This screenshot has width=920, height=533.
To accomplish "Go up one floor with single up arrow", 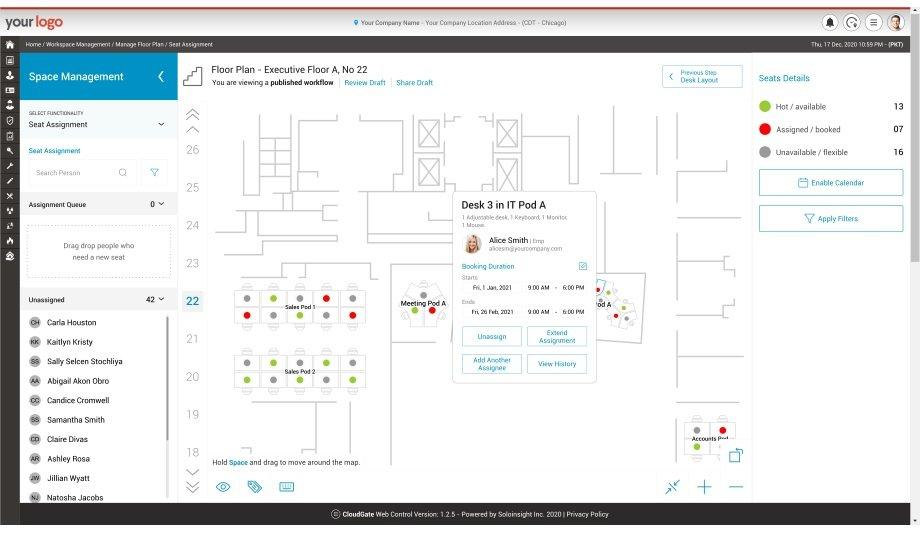I will pyautogui.click(x=192, y=130).
